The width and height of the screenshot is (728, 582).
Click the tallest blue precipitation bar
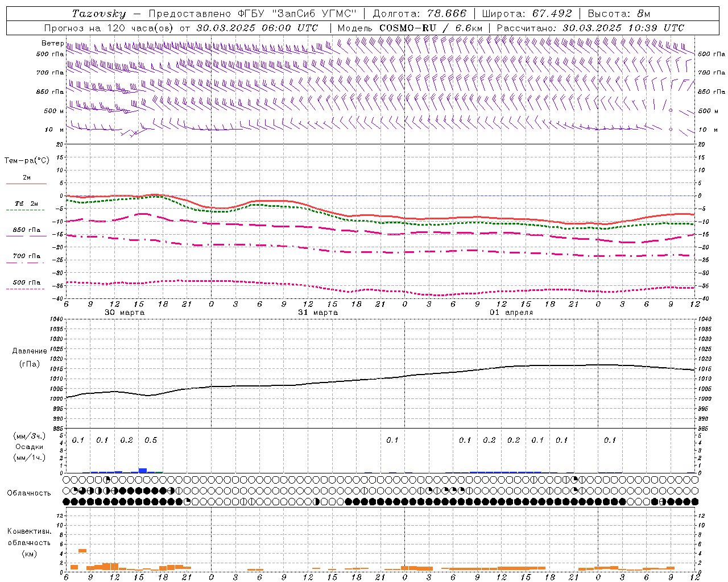(x=143, y=471)
